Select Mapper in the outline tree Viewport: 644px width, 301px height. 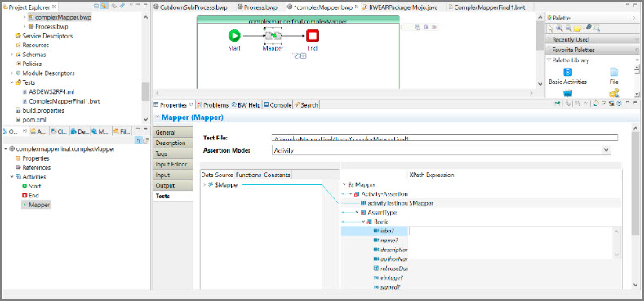(x=36, y=205)
